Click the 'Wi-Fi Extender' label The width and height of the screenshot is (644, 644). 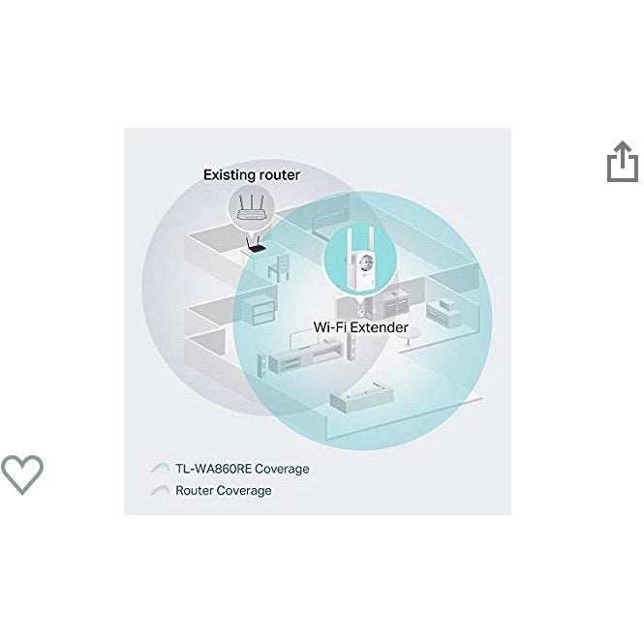[x=360, y=327]
